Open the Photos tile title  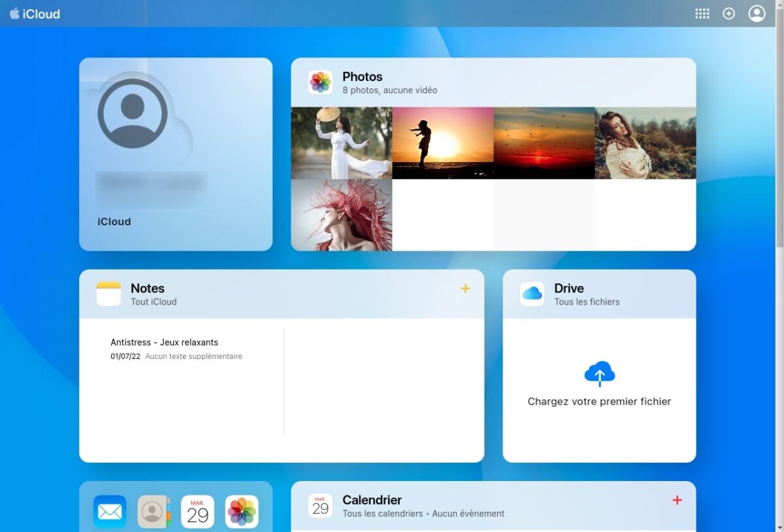[363, 76]
